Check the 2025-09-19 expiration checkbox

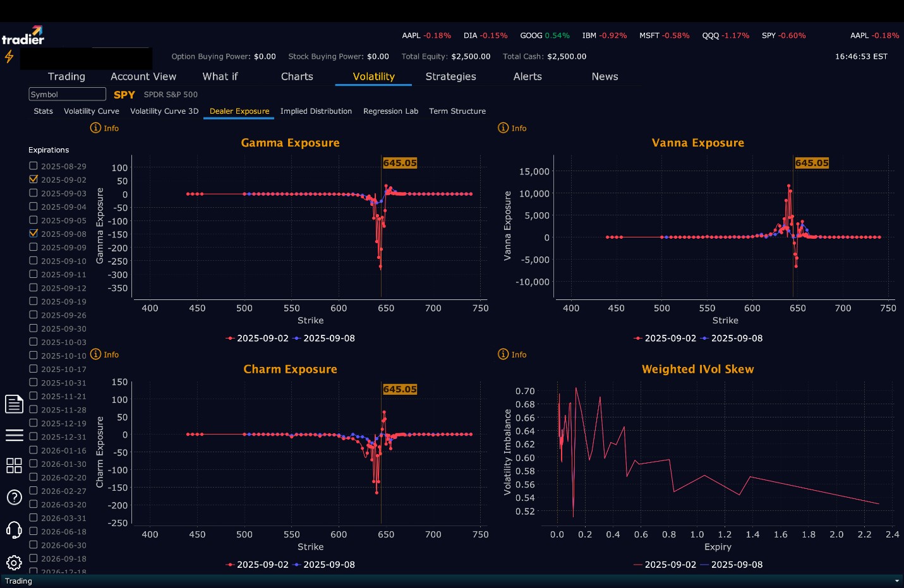pyautogui.click(x=33, y=301)
